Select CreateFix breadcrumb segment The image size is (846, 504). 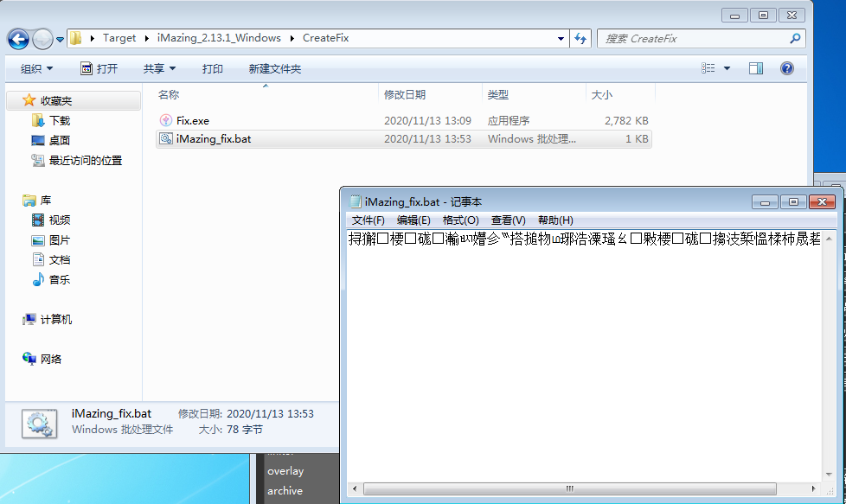point(325,38)
